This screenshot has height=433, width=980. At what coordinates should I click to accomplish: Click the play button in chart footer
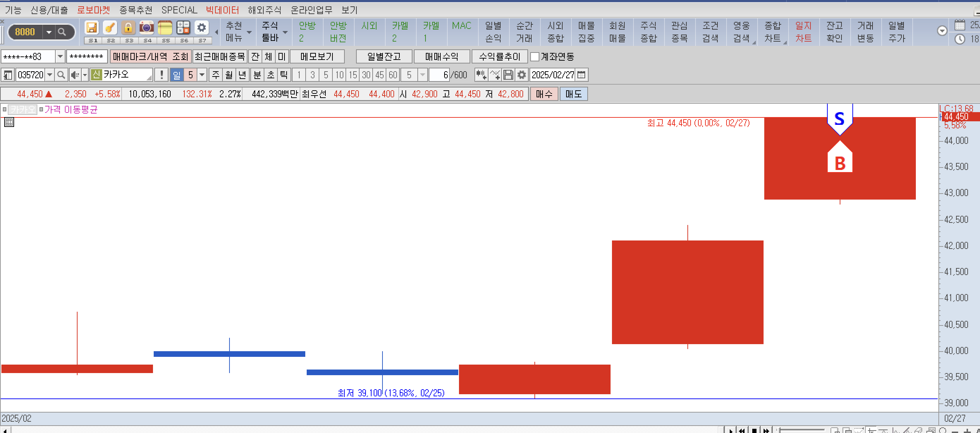pyautogui.click(x=731, y=430)
